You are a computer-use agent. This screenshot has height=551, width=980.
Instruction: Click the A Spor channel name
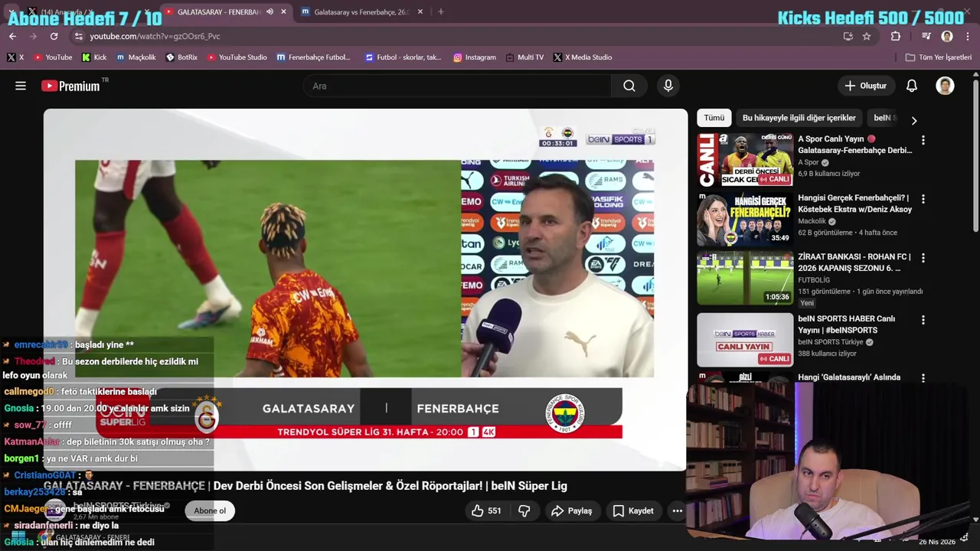pos(808,162)
